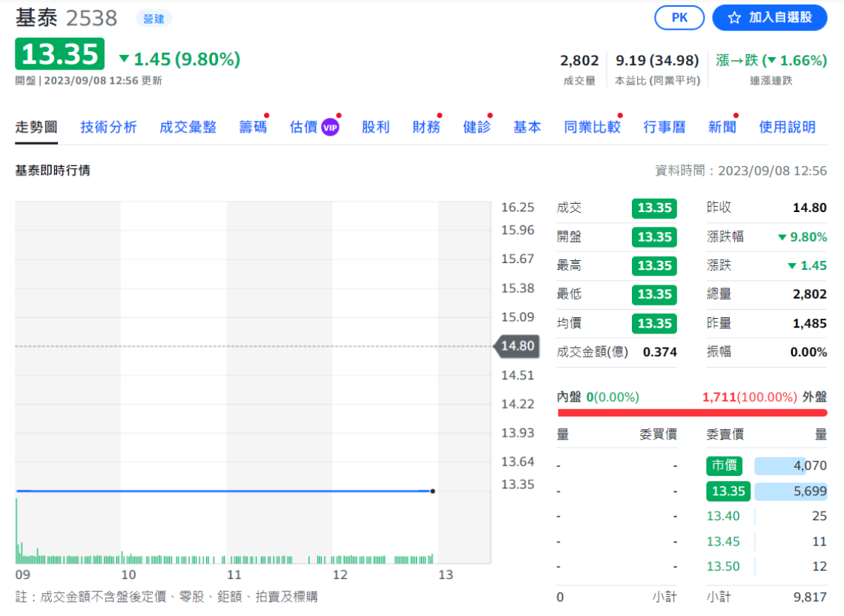The height and width of the screenshot is (616, 844).
Task: Go to the 財務 tab
Action: click(426, 127)
